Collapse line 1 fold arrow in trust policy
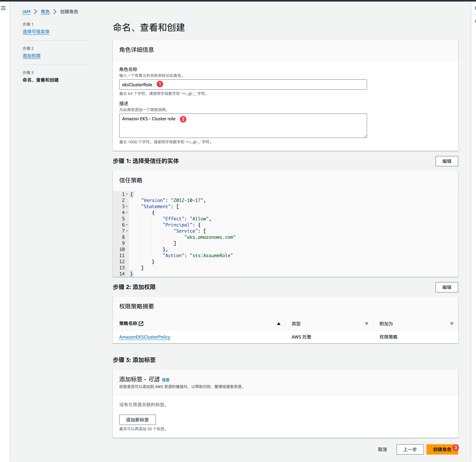 pyautogui.click(x=127, y=194)
